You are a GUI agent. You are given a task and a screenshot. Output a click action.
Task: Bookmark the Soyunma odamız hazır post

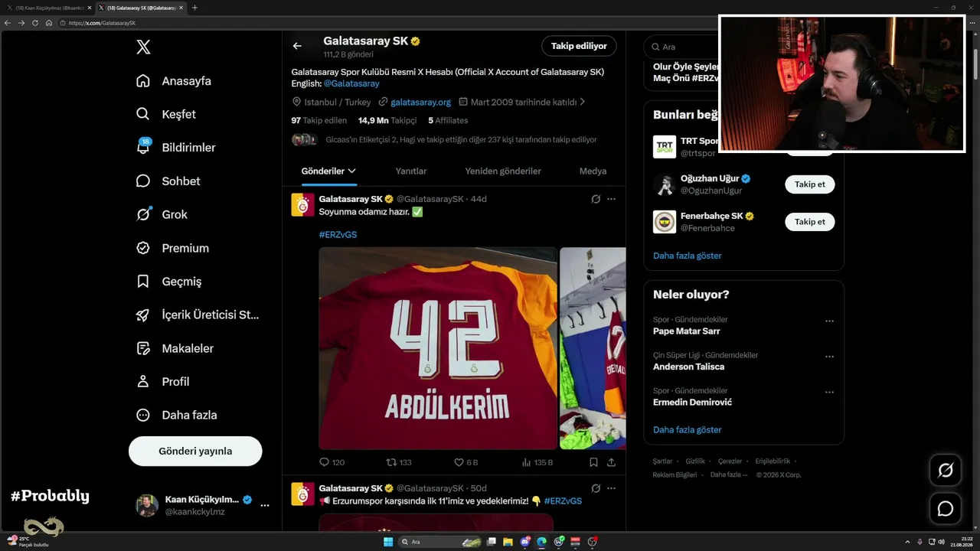coord(593,462)
